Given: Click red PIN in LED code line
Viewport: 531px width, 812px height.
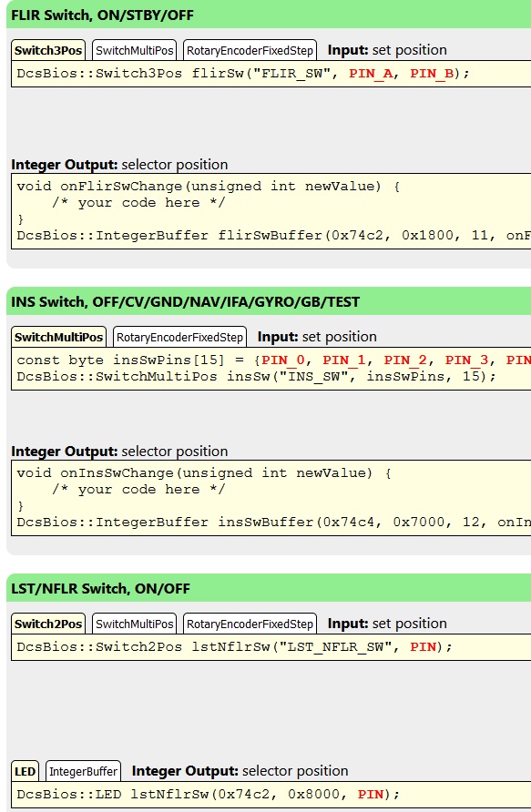Looking at the screenshot, I should coord(371,794).
